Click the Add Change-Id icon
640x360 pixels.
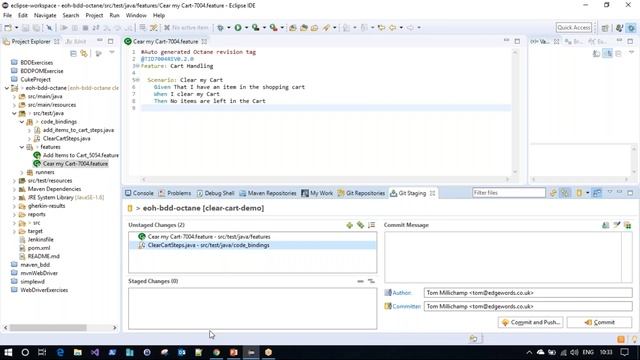click(x=628, y=225)
